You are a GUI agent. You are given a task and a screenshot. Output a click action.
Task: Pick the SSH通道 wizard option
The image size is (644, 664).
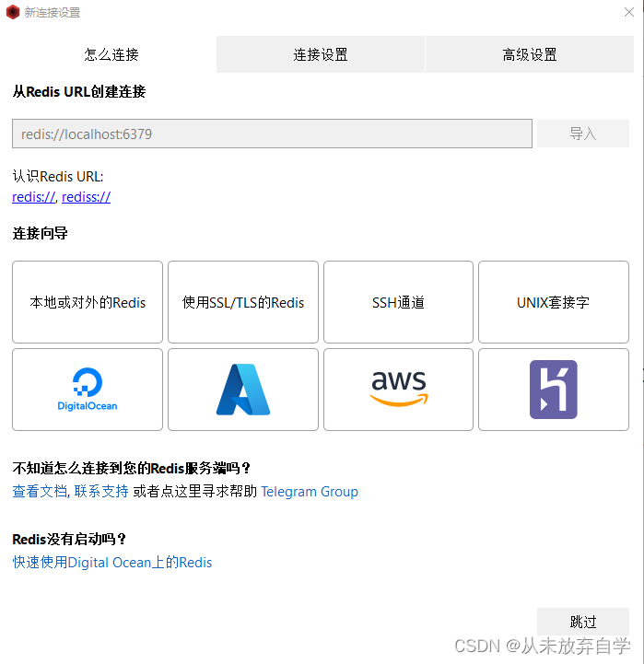[398, 302]
